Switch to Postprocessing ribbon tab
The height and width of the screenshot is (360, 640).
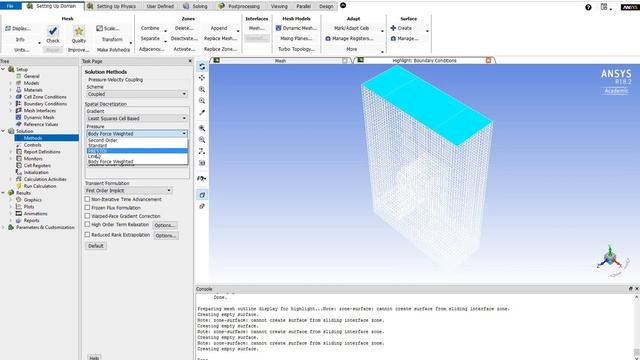click(x=239, y=7)
